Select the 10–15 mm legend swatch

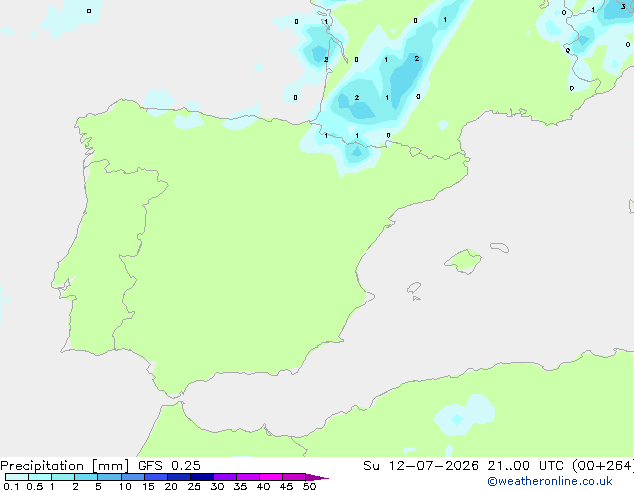[132, 477]
